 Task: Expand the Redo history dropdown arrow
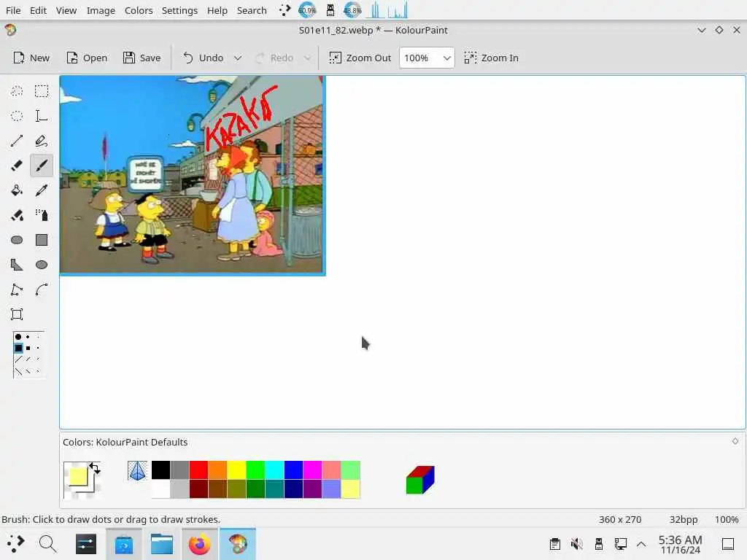point(307,58)
